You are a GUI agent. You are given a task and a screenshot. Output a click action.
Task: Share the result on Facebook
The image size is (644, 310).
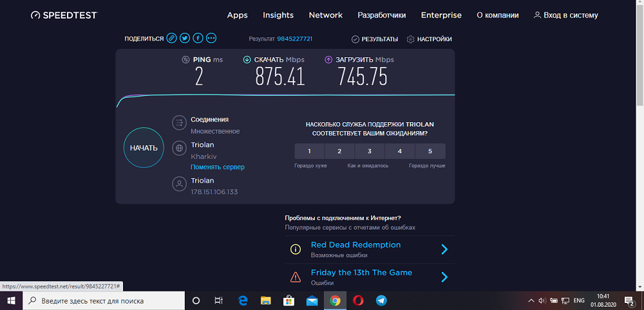[198, 39]
